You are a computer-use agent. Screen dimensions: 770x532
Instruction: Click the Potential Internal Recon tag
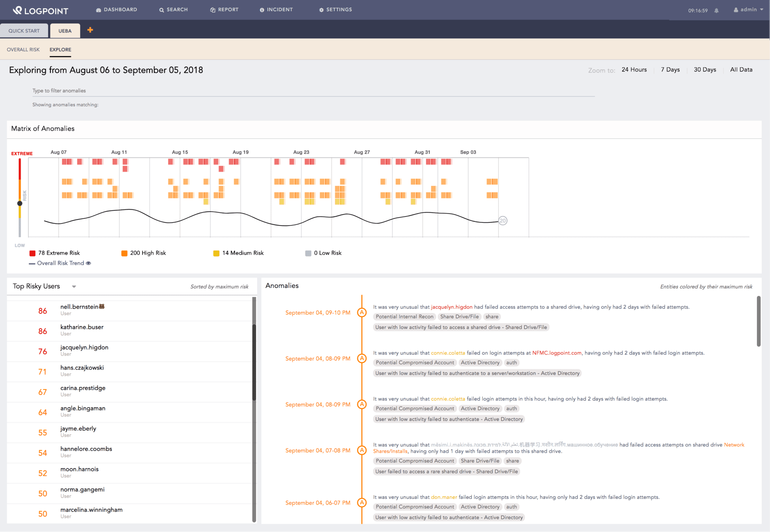point(405,317)
